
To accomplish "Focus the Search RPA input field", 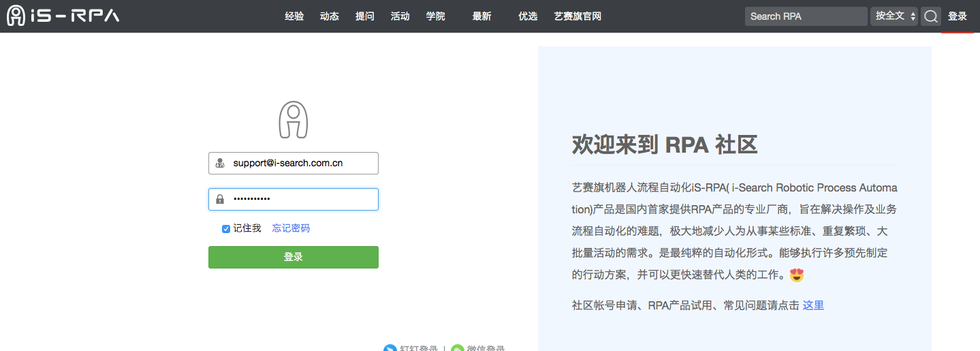I will (x=806, y=16).
